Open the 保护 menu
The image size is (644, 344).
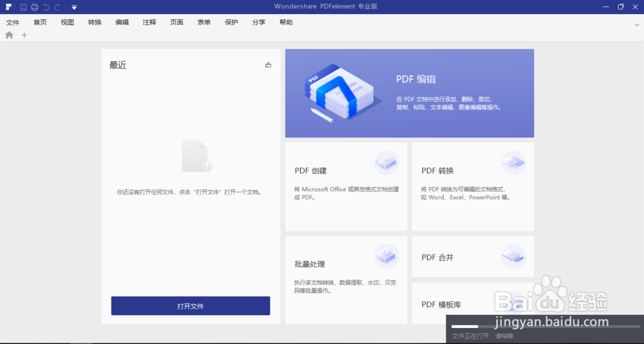(231, 22)
